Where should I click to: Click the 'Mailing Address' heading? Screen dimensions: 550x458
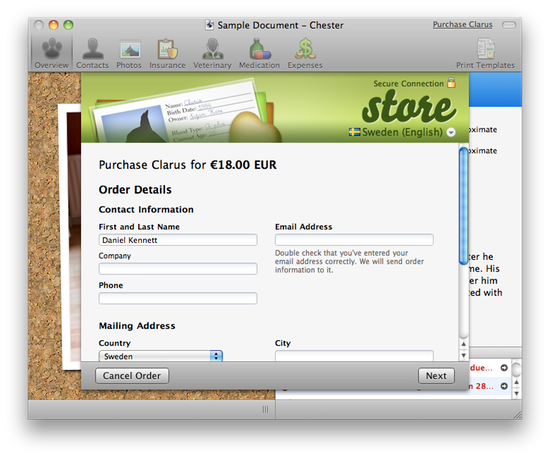(x=137, y=326)
